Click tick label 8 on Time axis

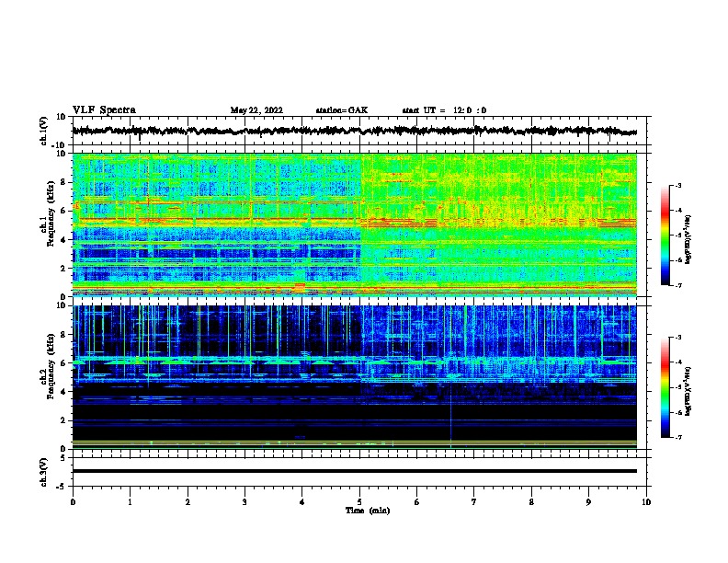(x=531, y=502)
